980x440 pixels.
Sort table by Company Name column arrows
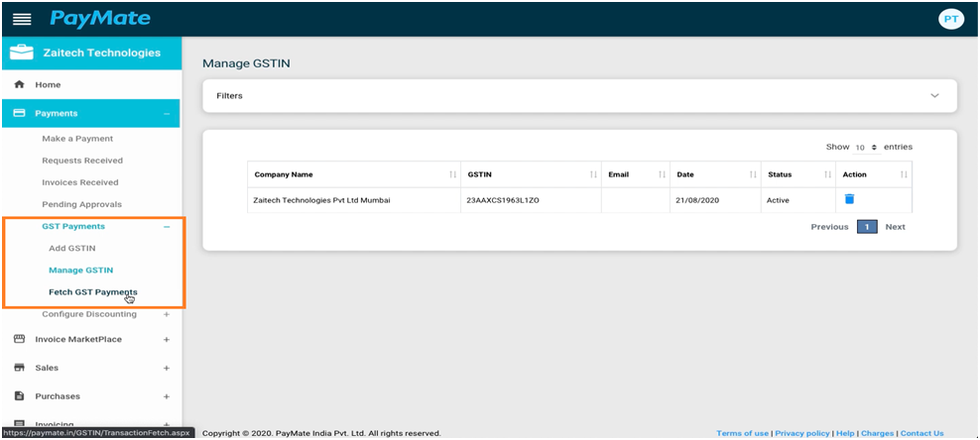pyautogui.click(x=452, y=174)
